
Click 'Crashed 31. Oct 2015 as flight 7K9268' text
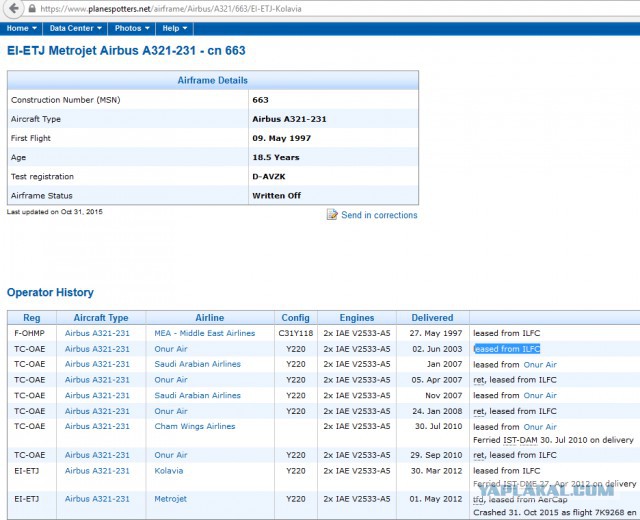549,513
